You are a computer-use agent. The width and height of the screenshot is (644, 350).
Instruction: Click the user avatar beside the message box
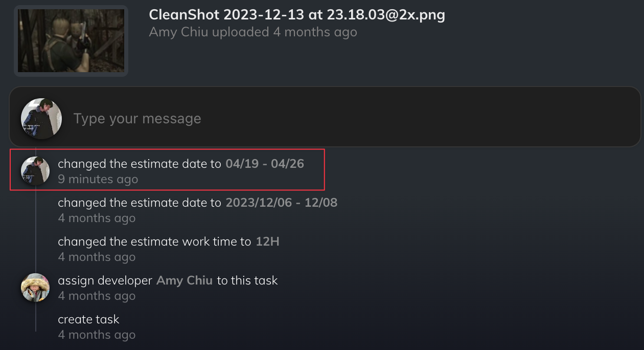click(x=41, y=119)
